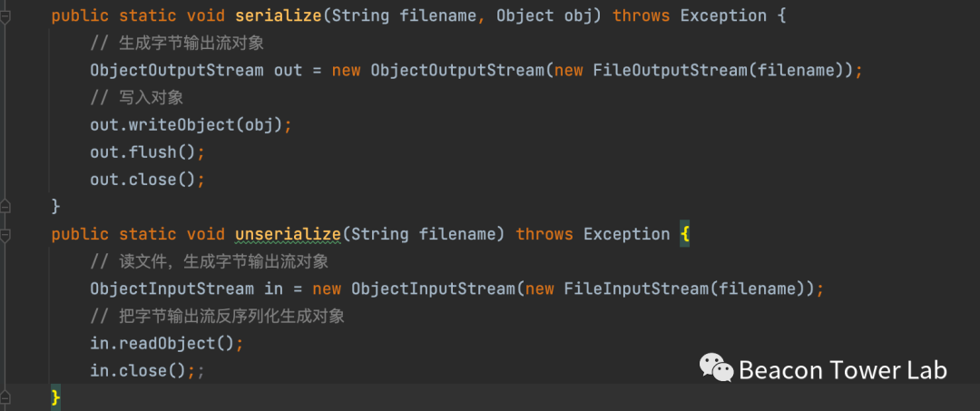Click the ObjectOutputStream type declaration
980x411 pixels.
tap(177, 71)
